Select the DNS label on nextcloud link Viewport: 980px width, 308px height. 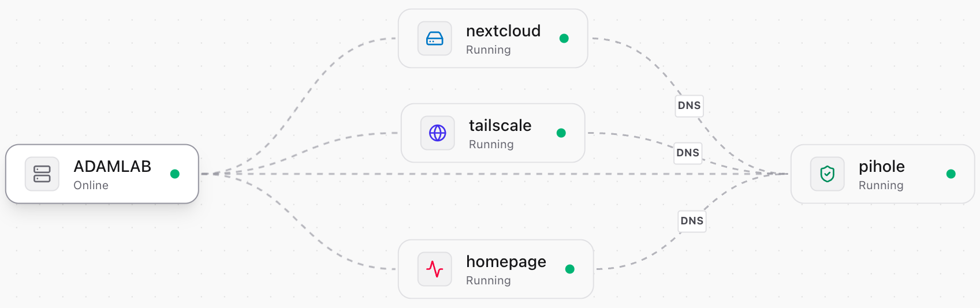coord(690,106)
